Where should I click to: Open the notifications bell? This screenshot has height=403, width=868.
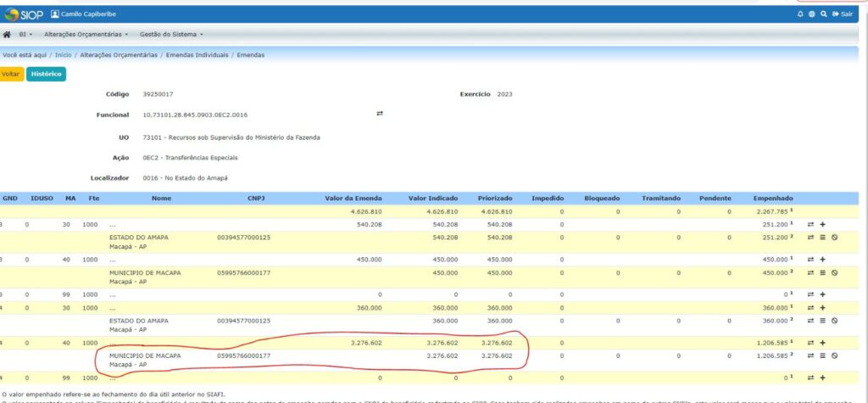[x=799, y=14]
